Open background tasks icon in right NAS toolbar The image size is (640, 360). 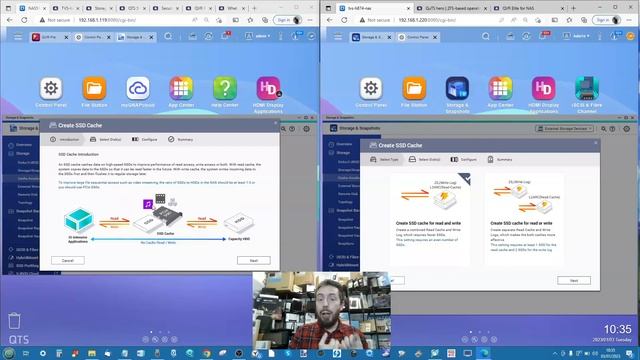[526, 36]
